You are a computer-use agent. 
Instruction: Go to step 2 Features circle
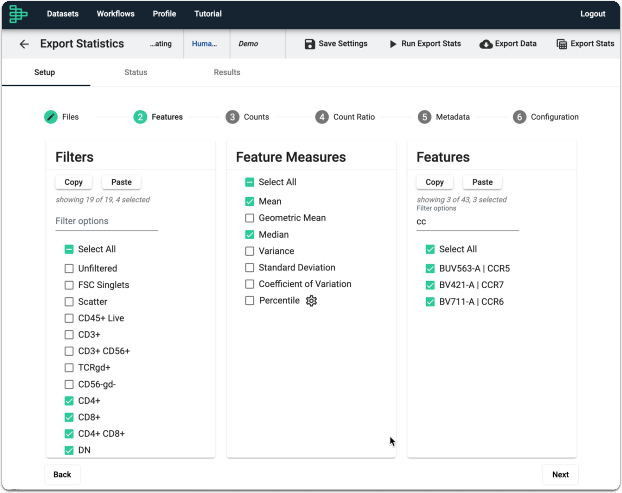tap(140, 117)
